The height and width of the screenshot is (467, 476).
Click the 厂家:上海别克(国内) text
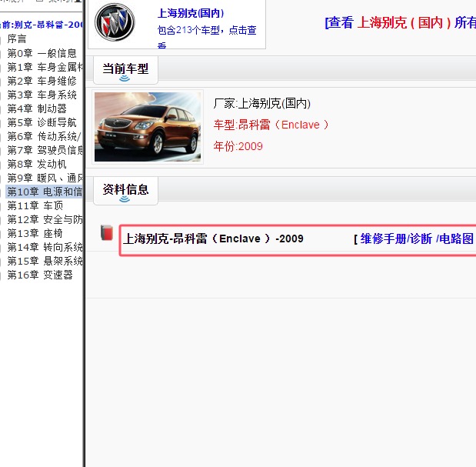(261, 104)
